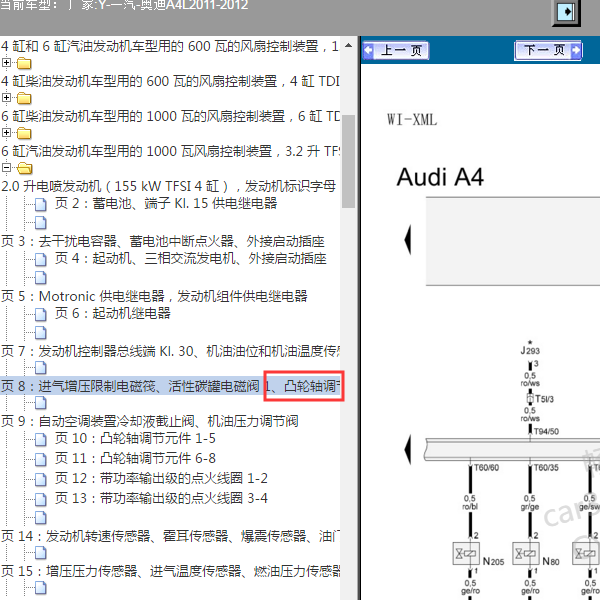Click the document icon above 页 9

[x=41, y=403]
